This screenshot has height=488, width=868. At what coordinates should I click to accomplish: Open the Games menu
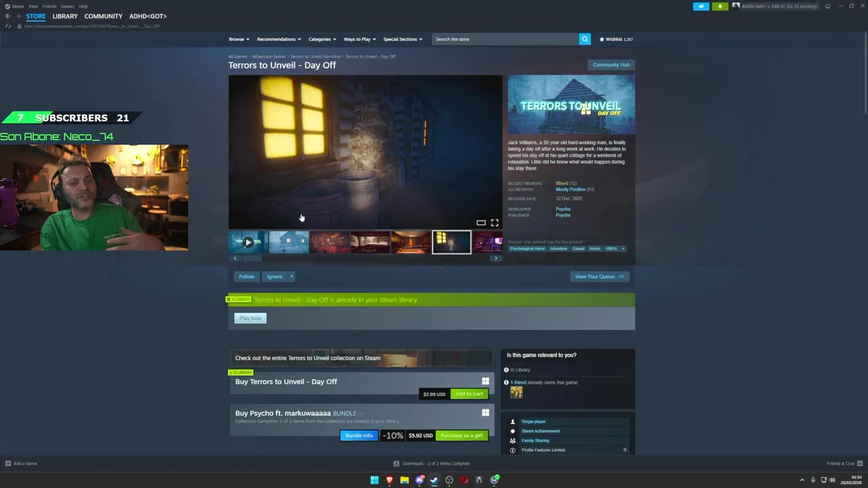[68, 6]
